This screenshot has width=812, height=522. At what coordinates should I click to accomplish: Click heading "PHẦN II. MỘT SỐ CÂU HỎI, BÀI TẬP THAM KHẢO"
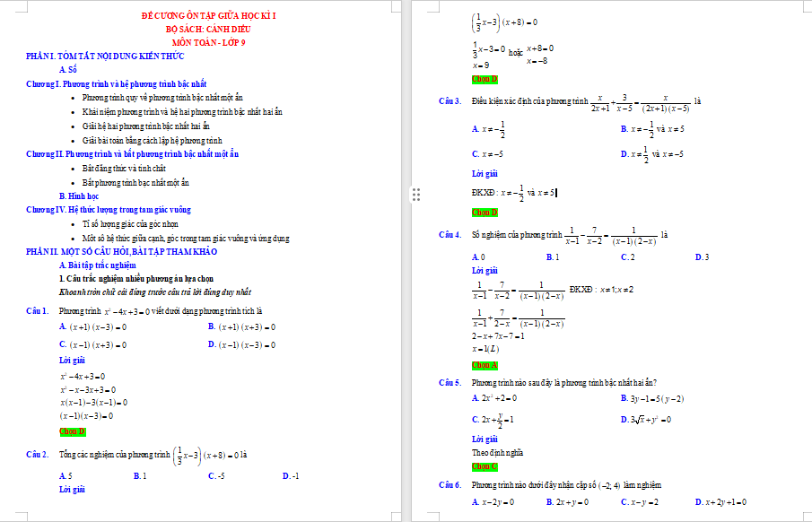(x=122, y=252)
